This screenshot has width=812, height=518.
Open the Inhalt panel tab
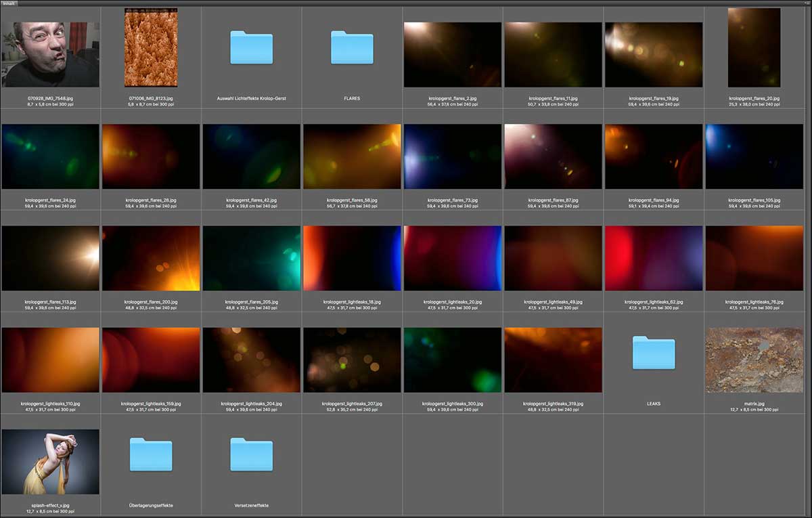coord(9,3)
